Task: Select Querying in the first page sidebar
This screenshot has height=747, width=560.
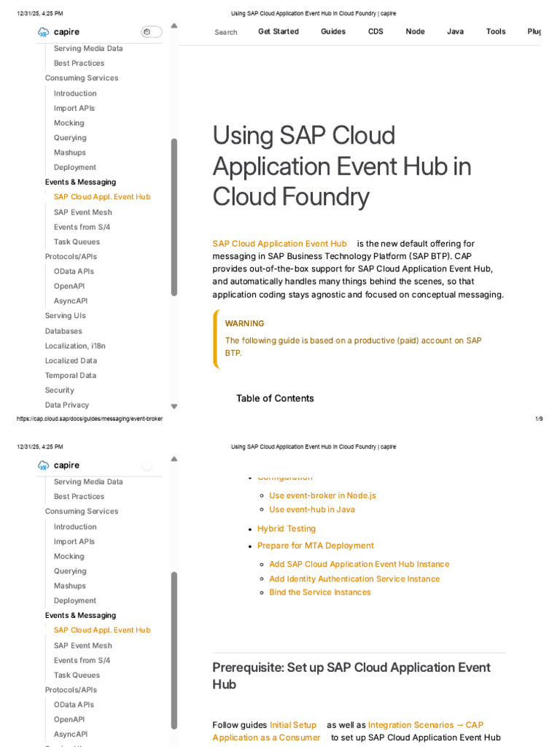Action: click(70, 138)
